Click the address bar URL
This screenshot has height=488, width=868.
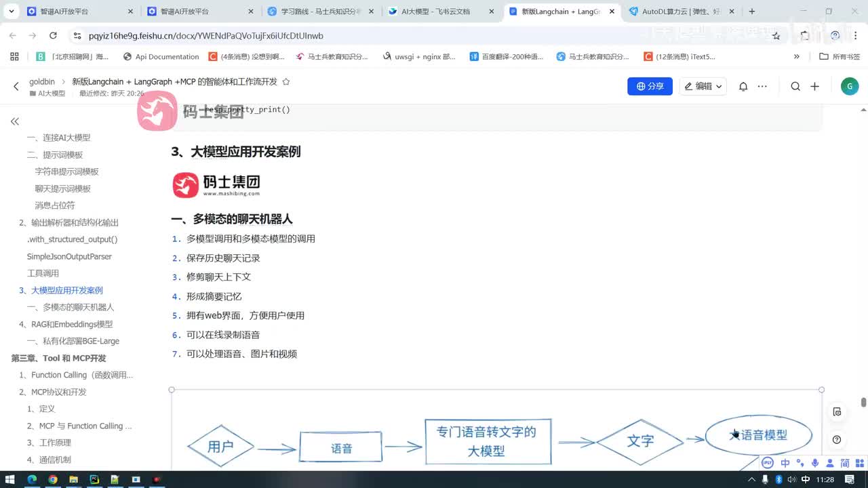[206, 36]
